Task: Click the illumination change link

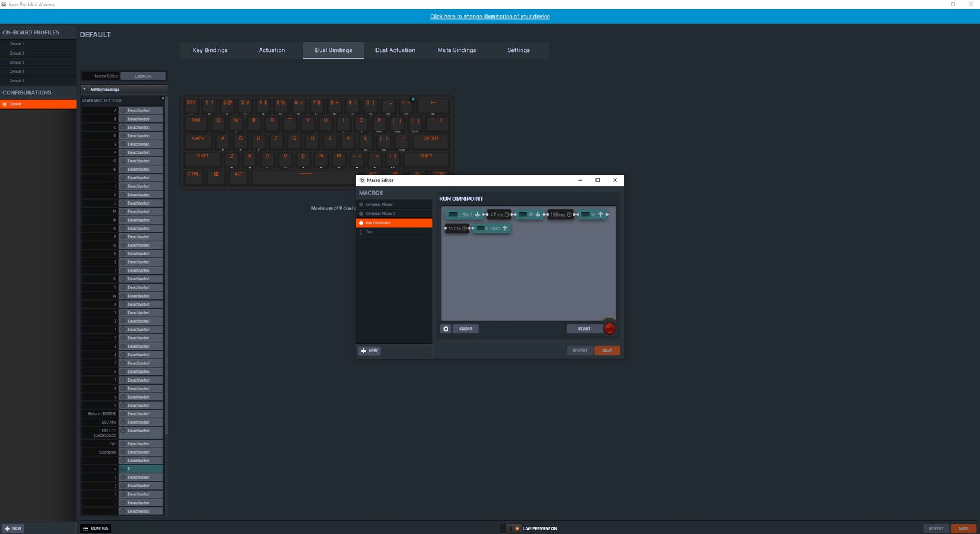Action: click(x=489, y=17)
